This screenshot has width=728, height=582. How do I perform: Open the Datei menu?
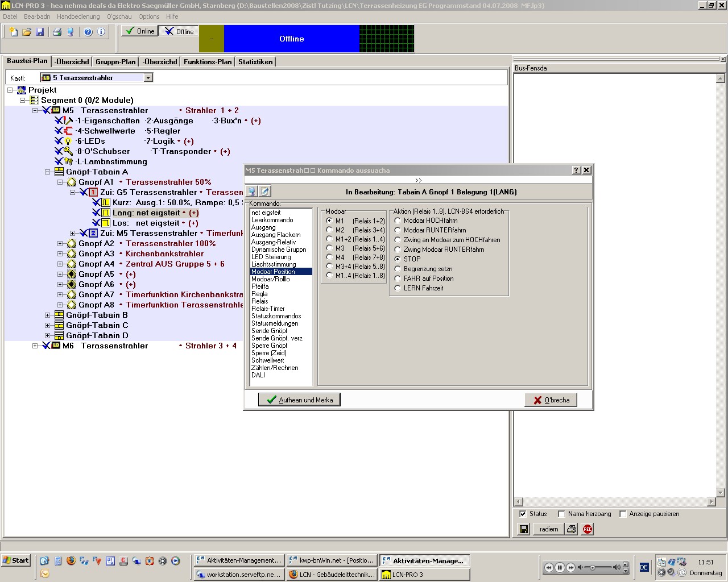coord(10,16)
